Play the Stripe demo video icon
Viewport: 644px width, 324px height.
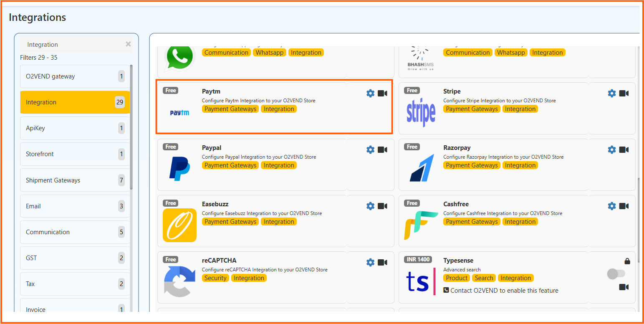pos(624,93)
